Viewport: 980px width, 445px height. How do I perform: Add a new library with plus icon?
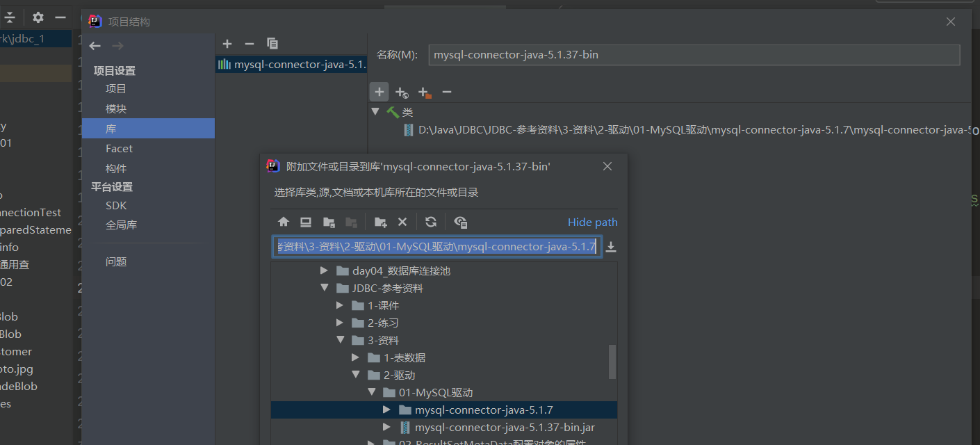click(x=227, y=44)
